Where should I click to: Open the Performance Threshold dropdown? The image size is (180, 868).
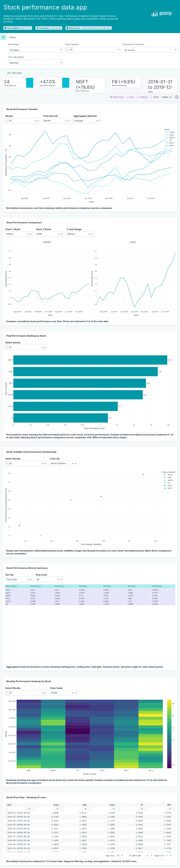[150, 50]
